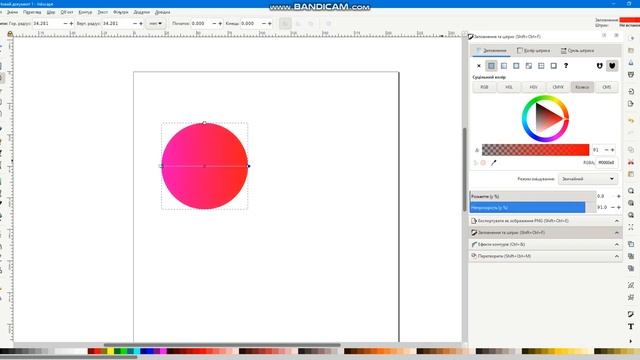Choose the swatch fill icon

pyautogui.click(x=553, y=66)
